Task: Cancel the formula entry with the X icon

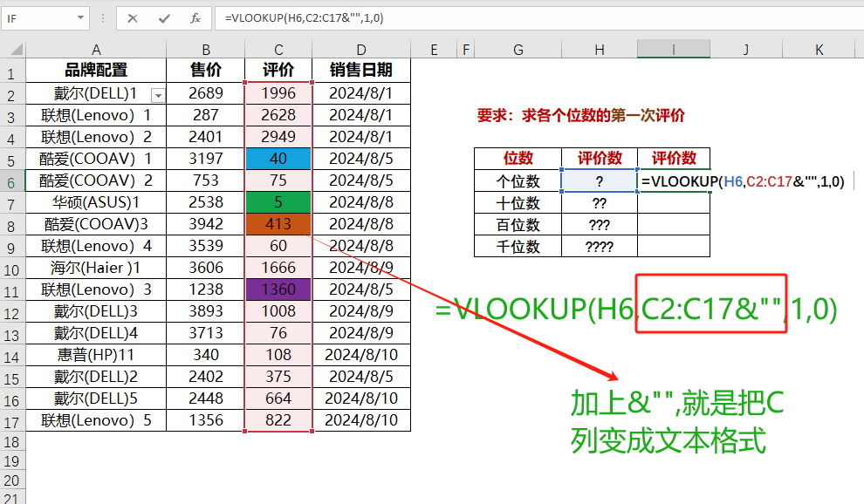Action: 133,18
